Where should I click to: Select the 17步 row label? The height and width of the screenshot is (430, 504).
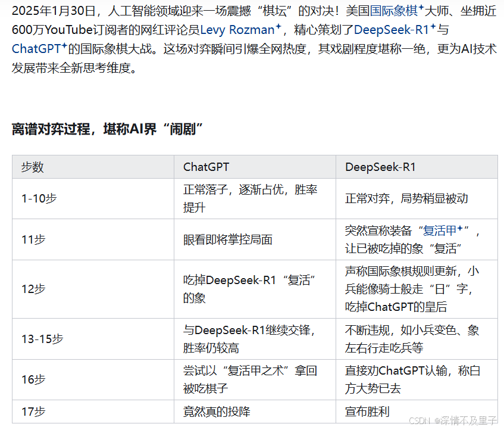pos(33,412)
